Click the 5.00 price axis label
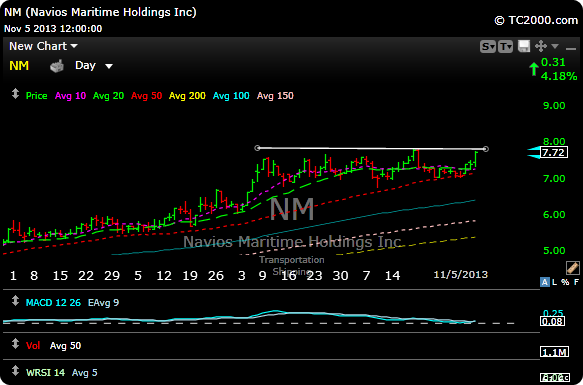Viewport: 583px width, 385px height. click(x=554, y=251)
